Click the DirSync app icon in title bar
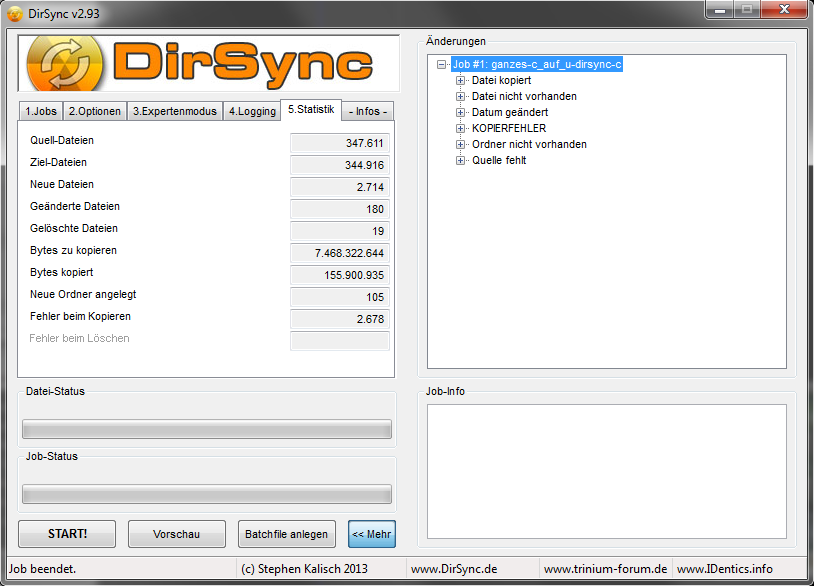This screenshot has height=586, width=814. click(x=15, y=13)
